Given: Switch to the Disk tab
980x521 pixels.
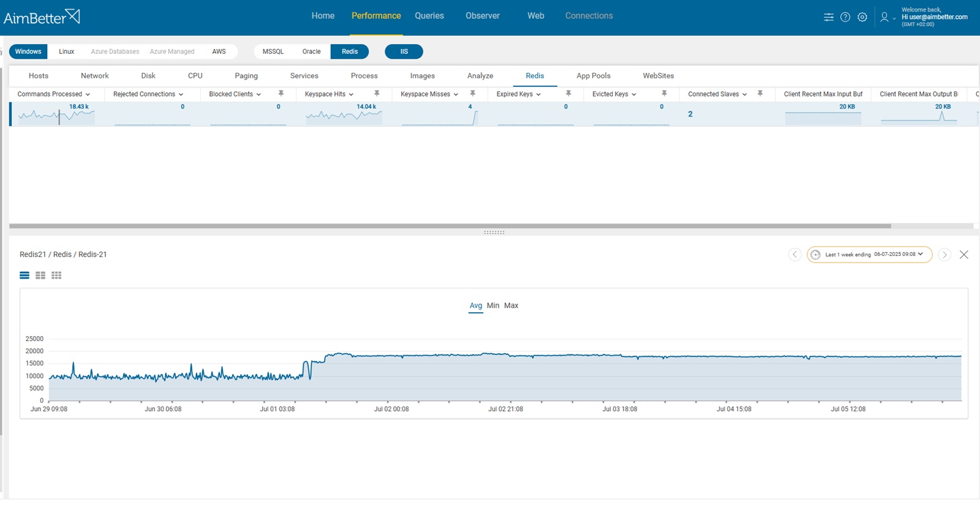Looking at the screenshot, I should 148,76.
